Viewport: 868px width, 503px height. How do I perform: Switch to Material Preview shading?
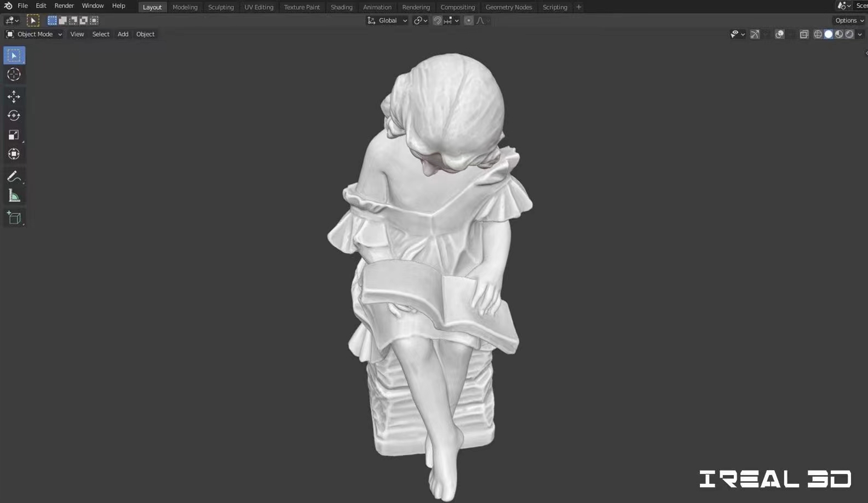tap(839, 34)
